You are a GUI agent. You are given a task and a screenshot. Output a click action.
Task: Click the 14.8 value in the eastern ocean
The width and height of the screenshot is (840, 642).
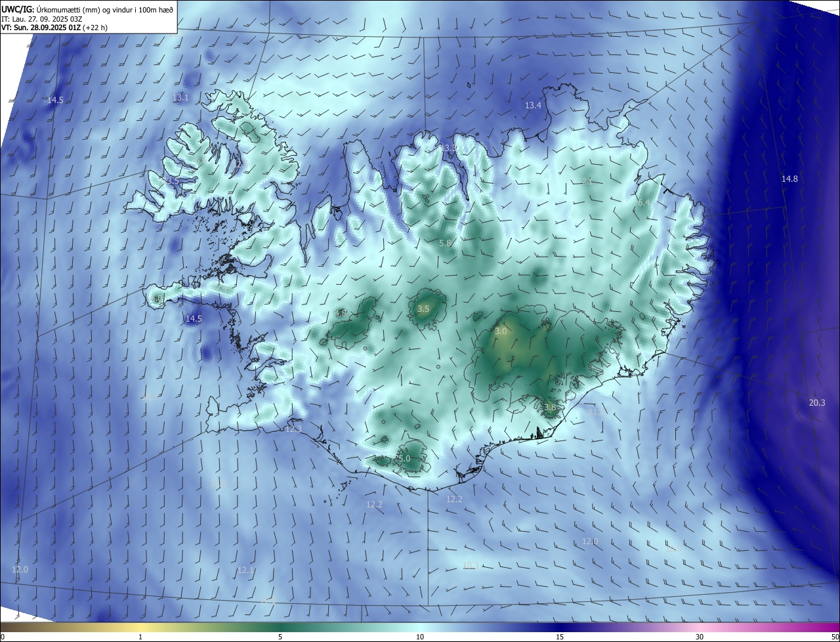[789, 179]
